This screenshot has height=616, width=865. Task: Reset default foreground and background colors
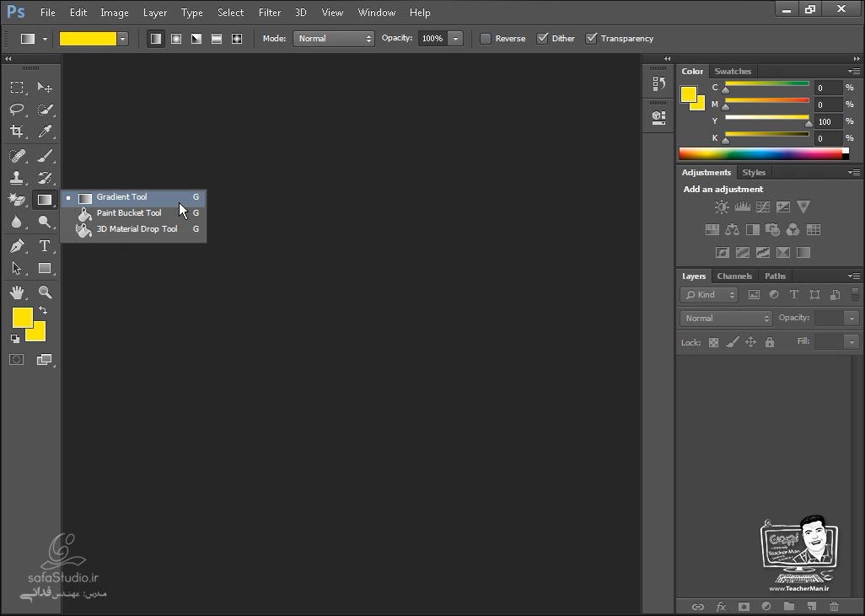pos(15,338)
